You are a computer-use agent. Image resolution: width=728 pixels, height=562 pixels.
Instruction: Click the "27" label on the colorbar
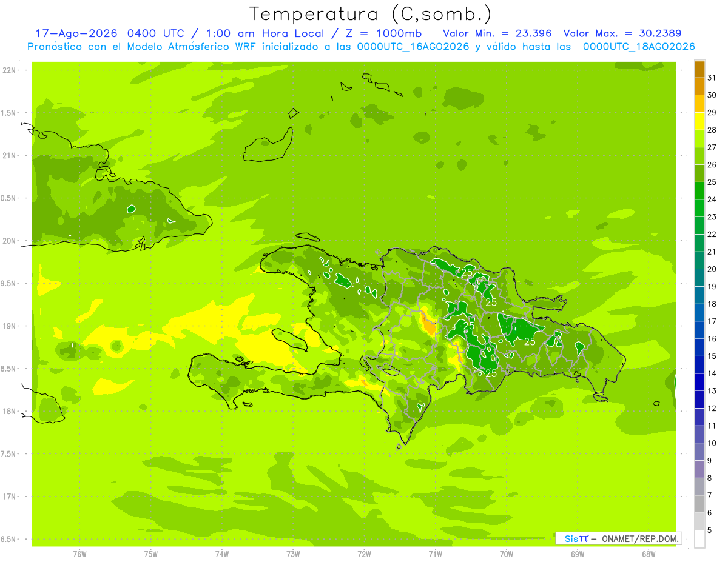click(712, 147)
